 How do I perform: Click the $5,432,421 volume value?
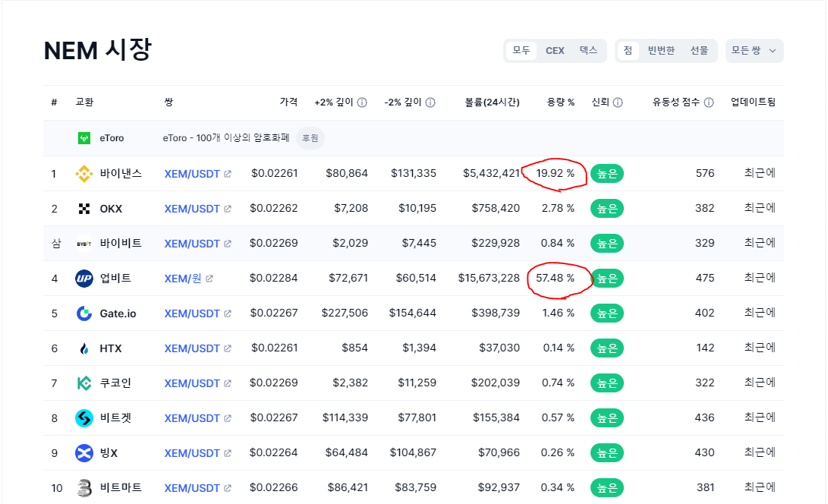(x=492, y=173)
